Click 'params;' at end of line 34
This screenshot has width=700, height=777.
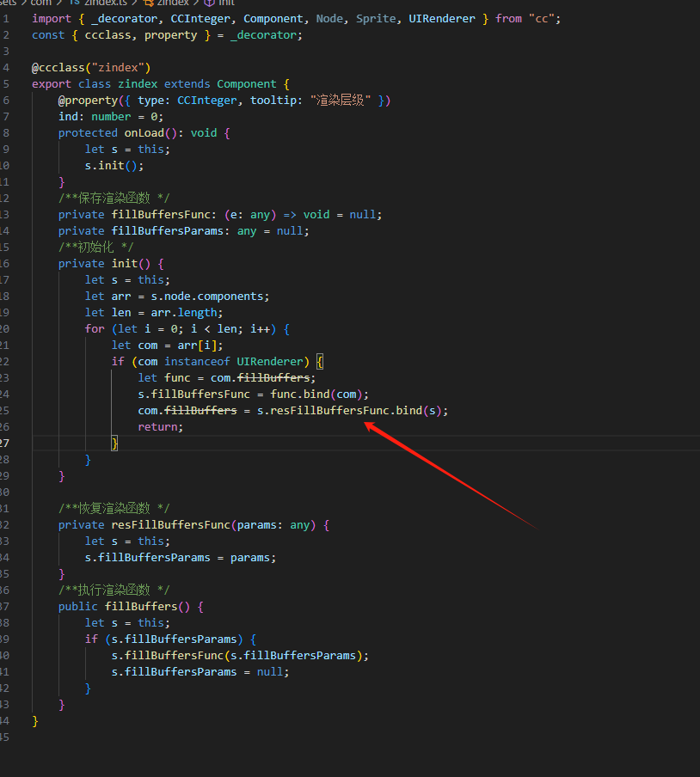point(253,558)
